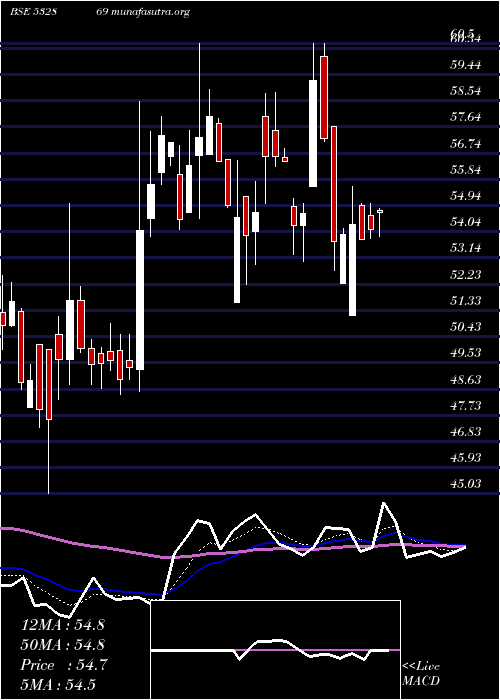Viewport: 500px width, 700px height.
Task: Select the 51.33 price axis label
Action: (466, 300)
